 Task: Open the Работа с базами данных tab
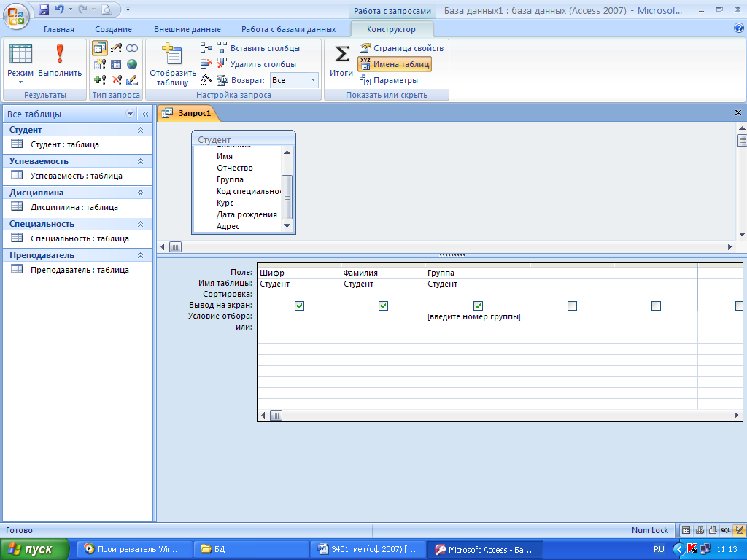click(288, 29)
